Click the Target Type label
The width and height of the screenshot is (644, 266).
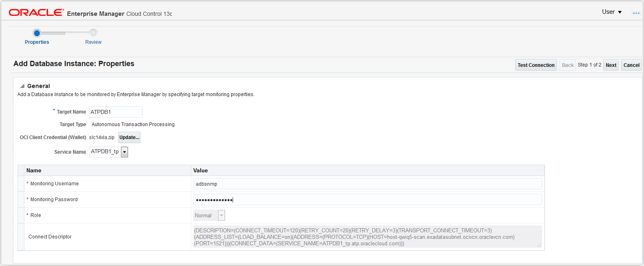point(73,124)
